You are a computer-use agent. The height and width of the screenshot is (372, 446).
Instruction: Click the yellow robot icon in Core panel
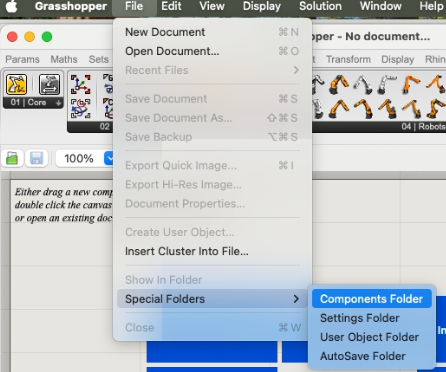click(x=16, y=84)
